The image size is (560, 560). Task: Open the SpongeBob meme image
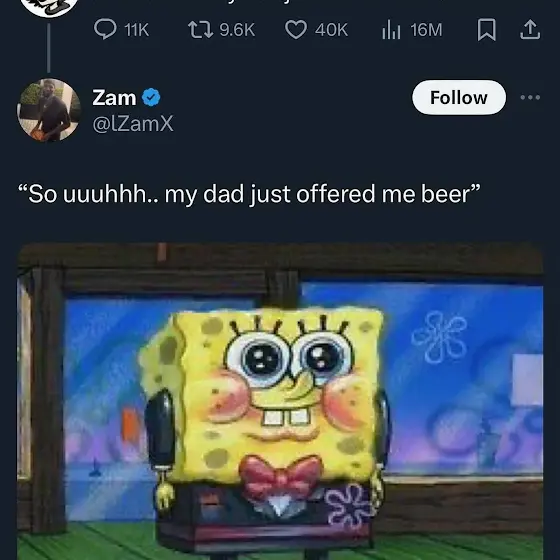click(x=280, y=401)
